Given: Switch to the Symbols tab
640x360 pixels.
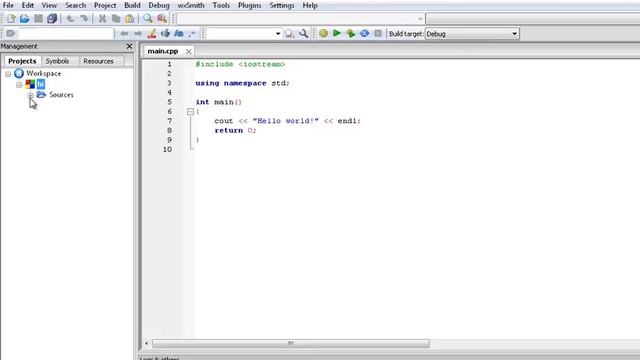Looking at the screenshot, I should tap(57, 61).
